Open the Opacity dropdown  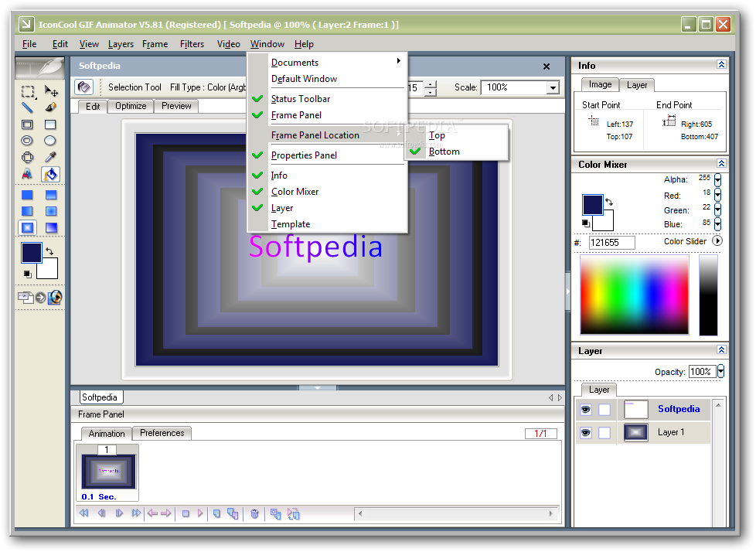720,371
